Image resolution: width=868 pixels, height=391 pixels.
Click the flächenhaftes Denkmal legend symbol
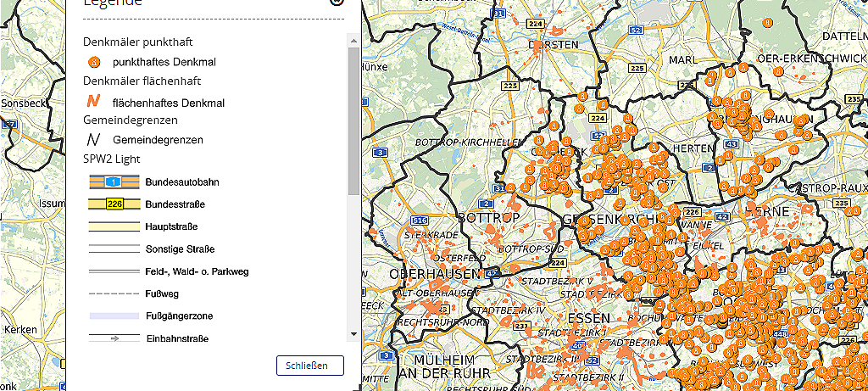[94, 102]
